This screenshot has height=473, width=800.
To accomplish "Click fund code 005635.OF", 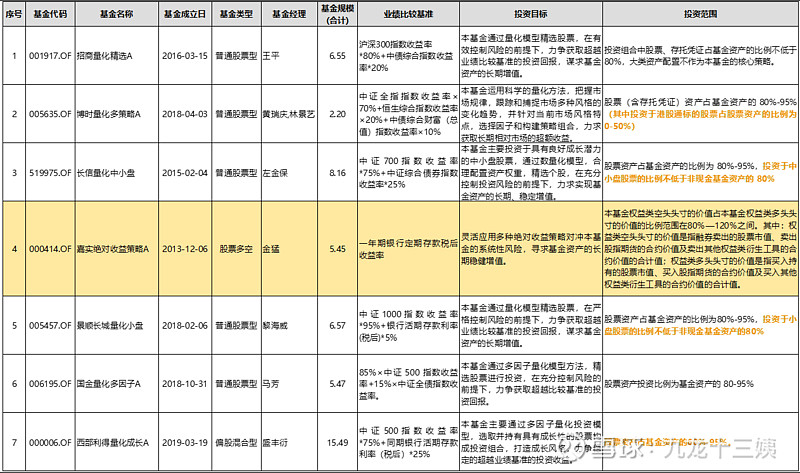I will (50, 114).
